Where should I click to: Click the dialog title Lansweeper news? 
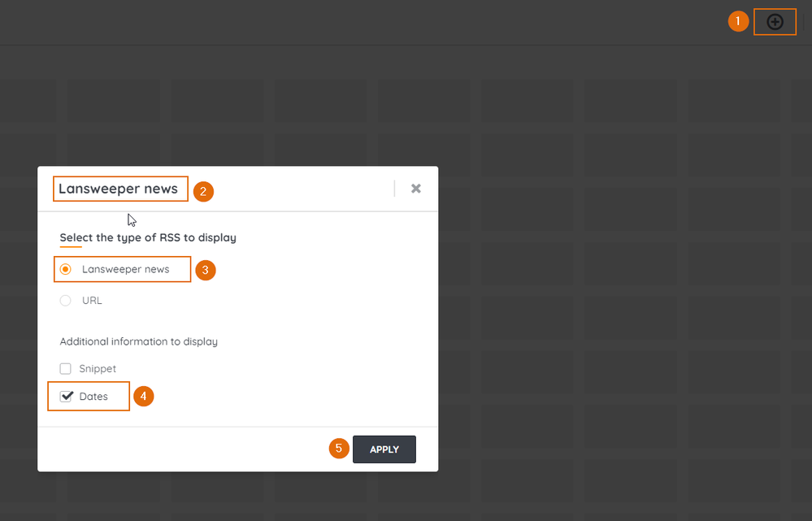118,189
